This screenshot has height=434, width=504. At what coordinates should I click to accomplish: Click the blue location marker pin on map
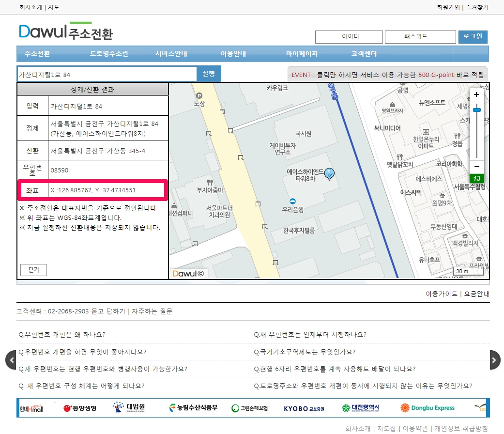[330, 173]
